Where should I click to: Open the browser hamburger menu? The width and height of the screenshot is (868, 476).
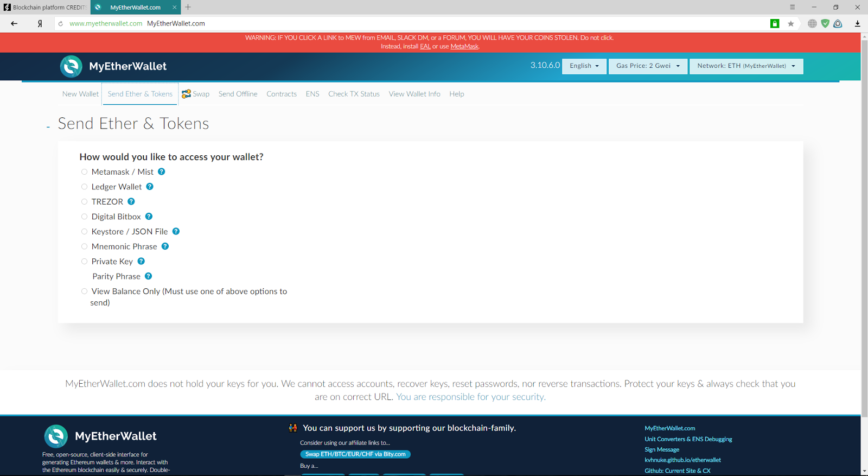click(793, 7)
